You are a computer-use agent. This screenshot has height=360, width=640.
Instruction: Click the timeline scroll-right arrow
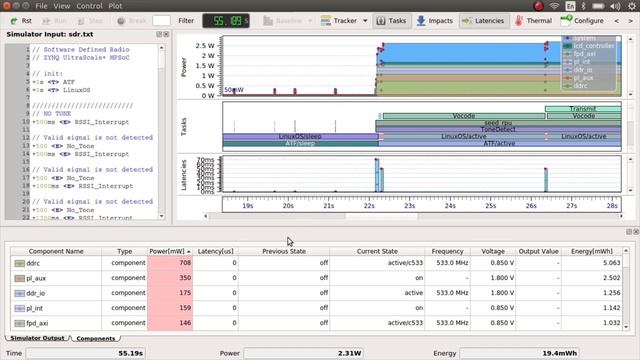(x=621, y=216)
